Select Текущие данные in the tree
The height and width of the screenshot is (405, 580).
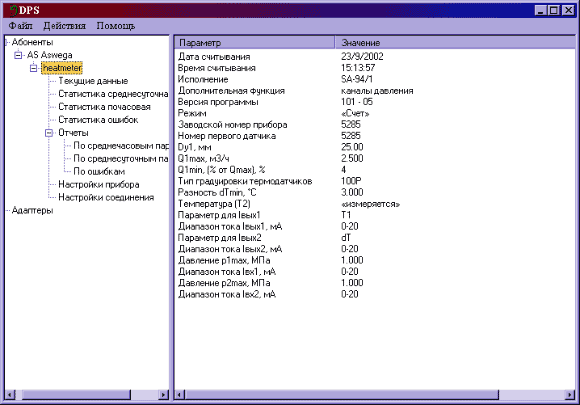(x=93, y=81)
